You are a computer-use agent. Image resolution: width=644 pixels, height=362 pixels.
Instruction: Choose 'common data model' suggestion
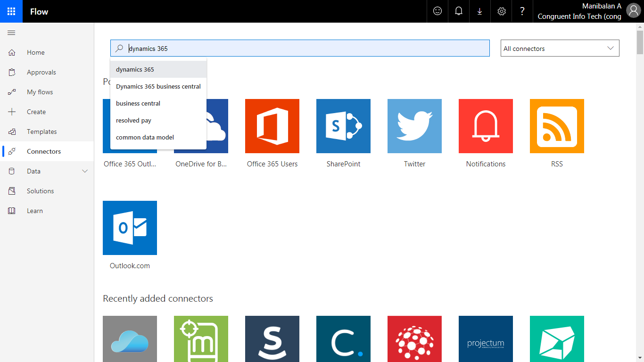click(x=158, y=137)
